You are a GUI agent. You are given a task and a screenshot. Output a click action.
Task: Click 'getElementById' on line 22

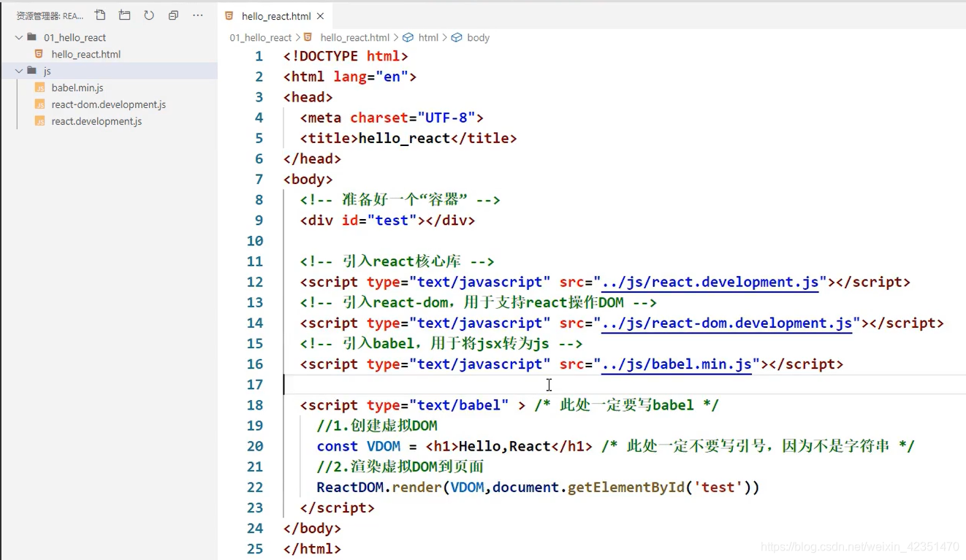(625, 487)
